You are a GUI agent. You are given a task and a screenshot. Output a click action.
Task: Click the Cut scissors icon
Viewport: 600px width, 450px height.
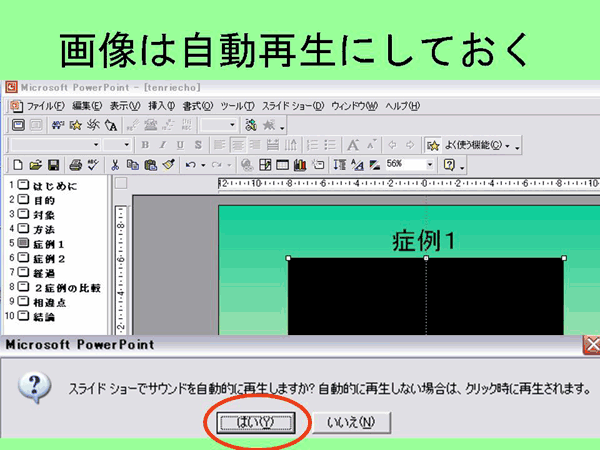(x=116, y=165)
